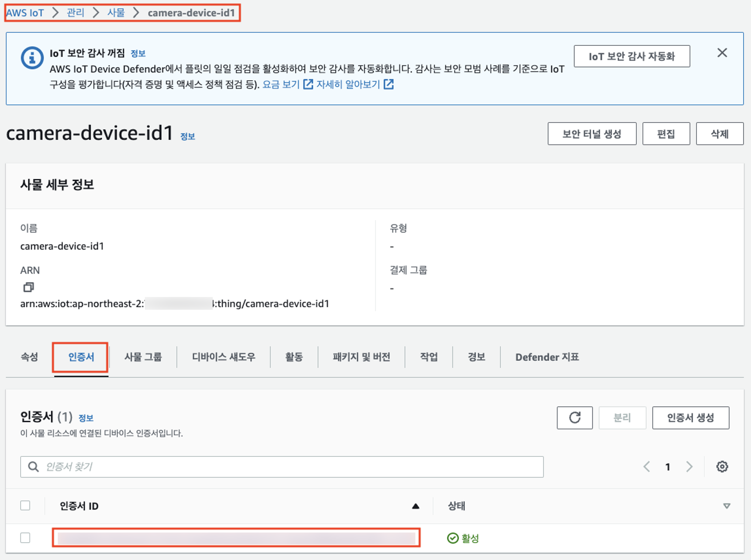Switch to the 경보 tab
The image size is (751, 560).
pos(476,357)
